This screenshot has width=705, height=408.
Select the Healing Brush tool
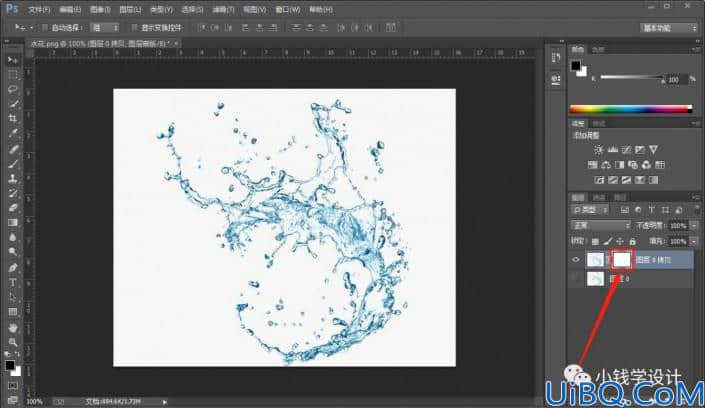13,149
